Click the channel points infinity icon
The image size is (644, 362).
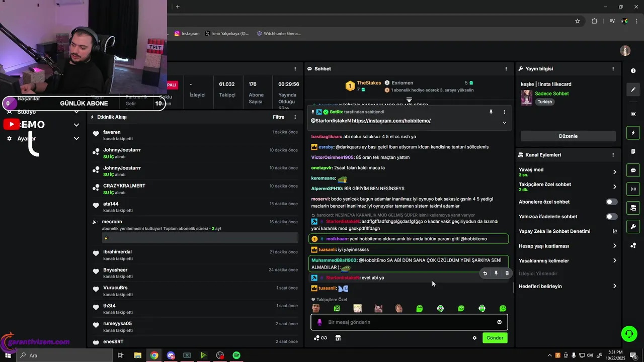tap(320, 338)
